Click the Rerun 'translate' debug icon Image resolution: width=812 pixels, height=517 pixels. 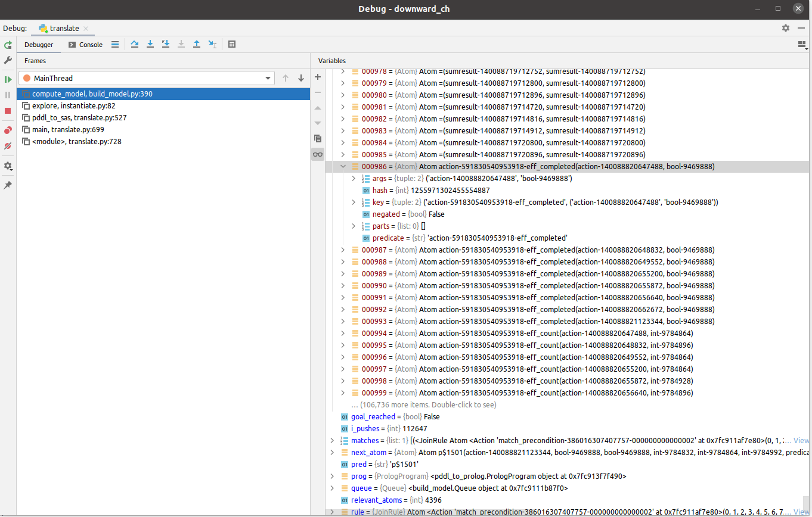[8, 45]
